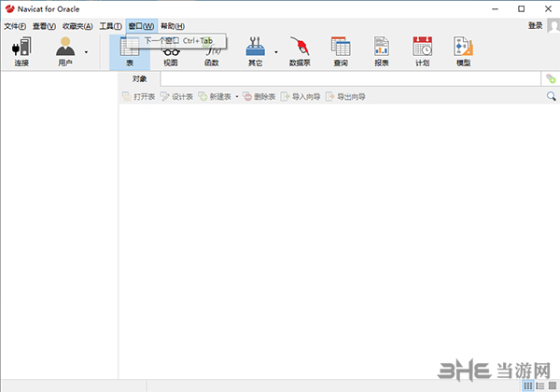Expand the Others (其它) dropdown arrow
The image size is (560, 392).
coord(276,52)
